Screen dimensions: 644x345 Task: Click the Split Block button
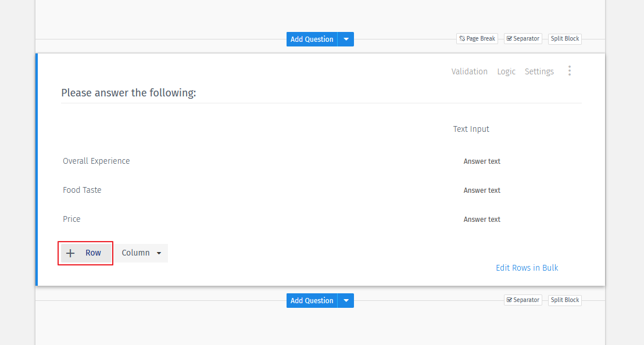pyautogui.click(x=564, y=38)
